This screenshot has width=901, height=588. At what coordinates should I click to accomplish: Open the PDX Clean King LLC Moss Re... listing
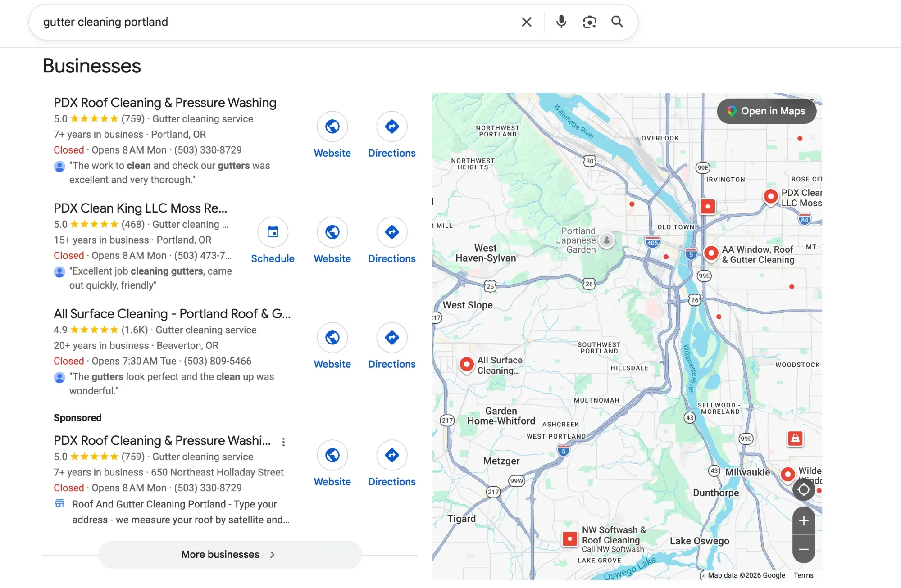pos(141,208)
